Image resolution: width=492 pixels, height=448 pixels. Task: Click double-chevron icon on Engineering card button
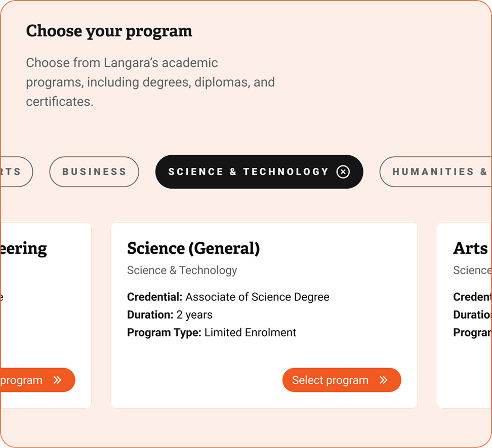(x=57, y=380)
